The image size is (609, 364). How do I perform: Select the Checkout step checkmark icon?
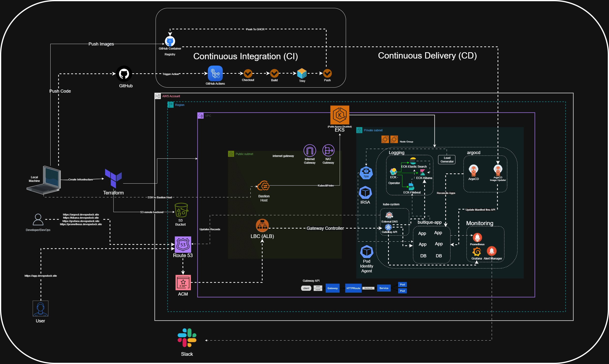[x=248, y=73]
